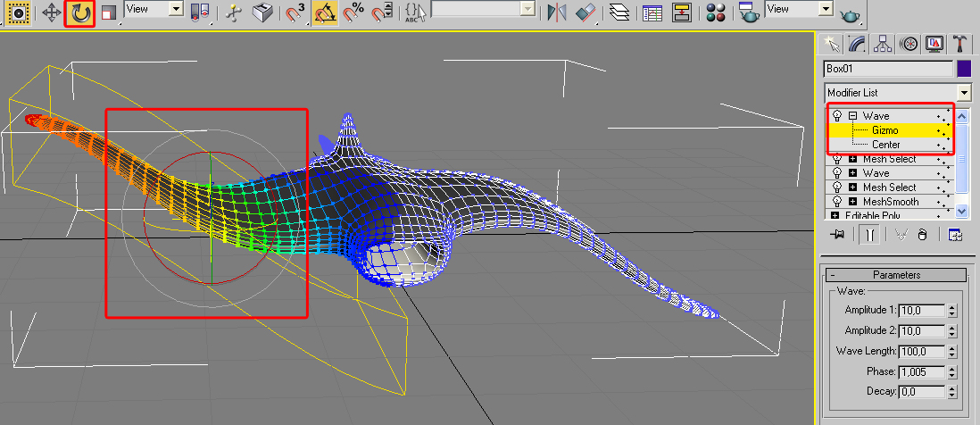The width and height of the screenshot is (980, 425).
Task: Open the Curve Editor
Action: [x=652, y=13]
